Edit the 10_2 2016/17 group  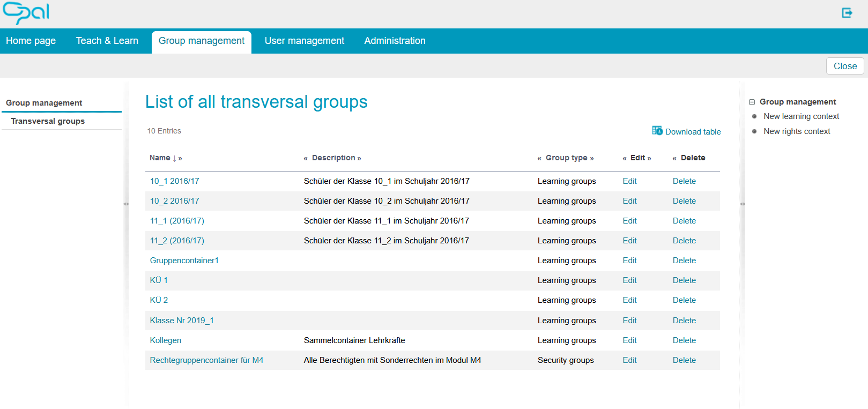[629, 201]
